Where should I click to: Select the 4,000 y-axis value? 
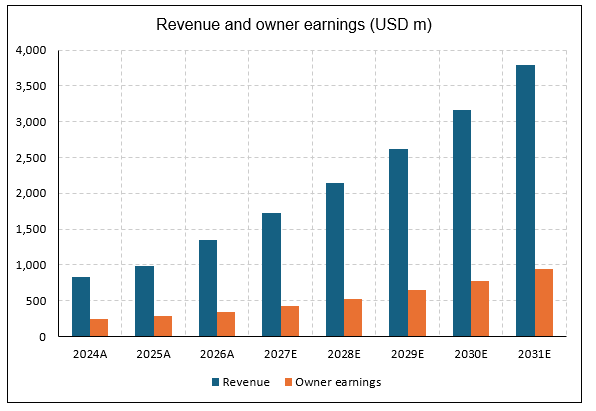click(x=31, y=50)
